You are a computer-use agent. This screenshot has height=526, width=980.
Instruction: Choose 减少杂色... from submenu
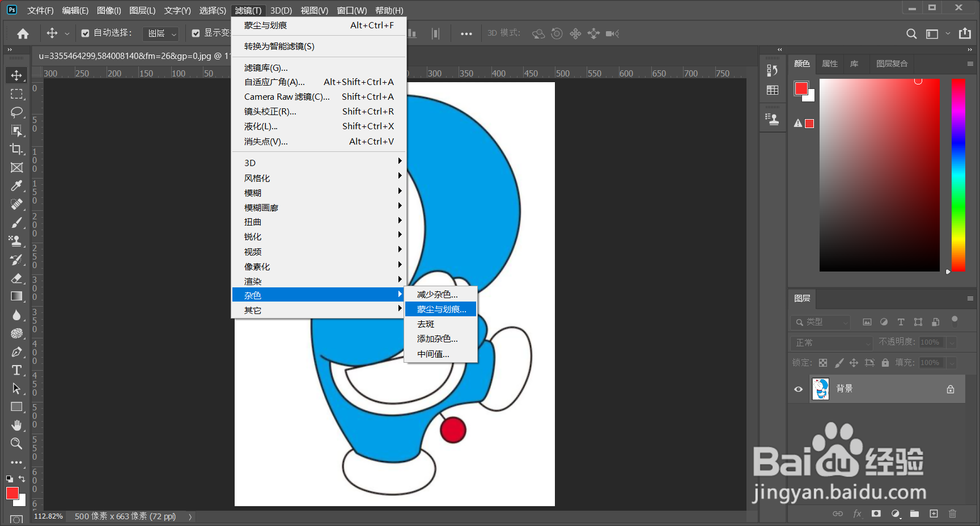click(x=440, y=294)
